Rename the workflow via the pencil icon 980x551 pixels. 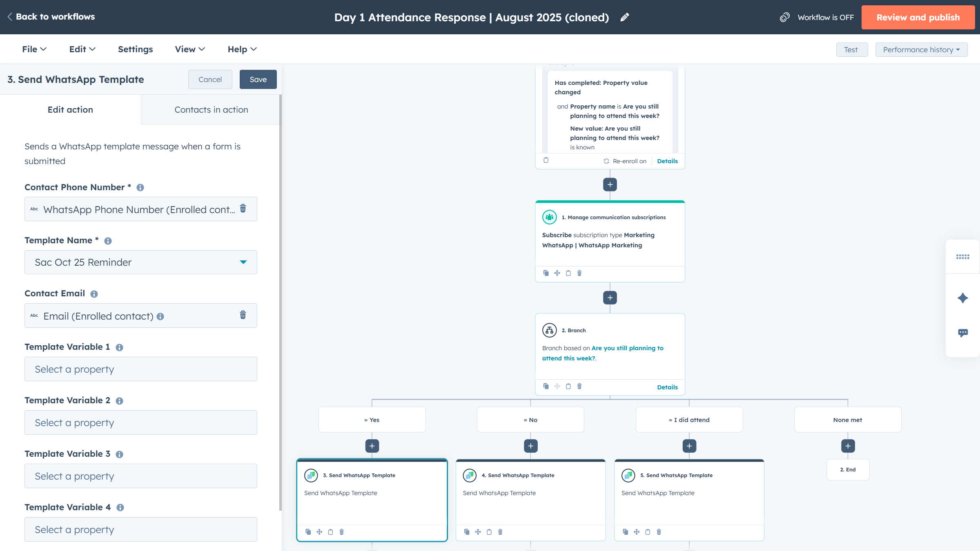click(x=624, y=17)
